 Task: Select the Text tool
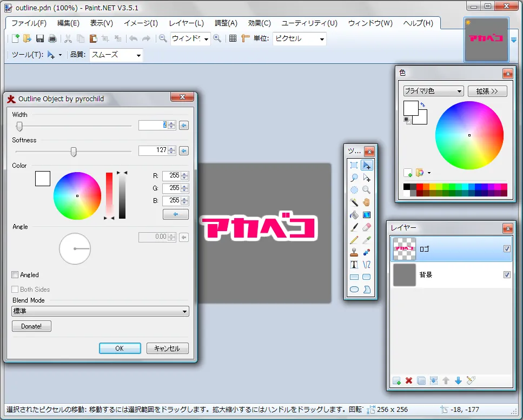coord(354,265)
